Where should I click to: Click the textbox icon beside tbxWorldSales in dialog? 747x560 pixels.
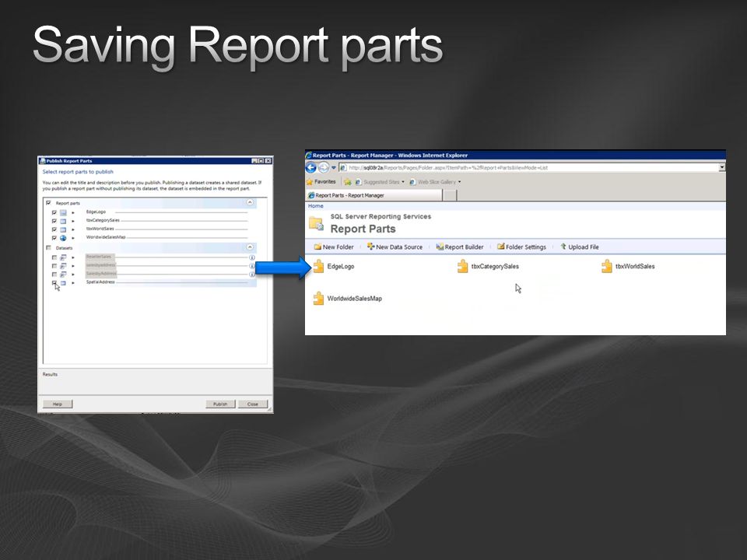[63, 229]
